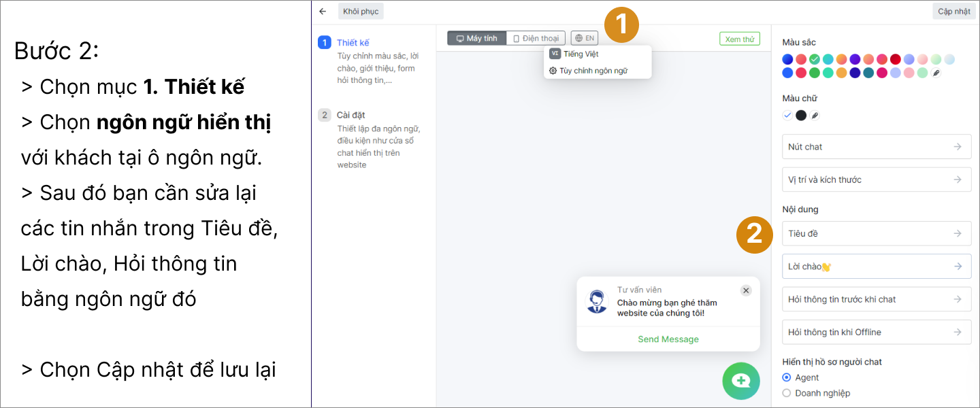
Task: Click the agent avatar in greeting popup
Action: [x=597, y=301]
